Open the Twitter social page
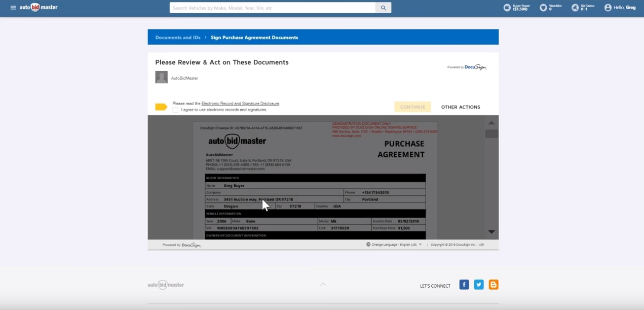Viewport: 644px width, 310px height. tap(478, 285)
